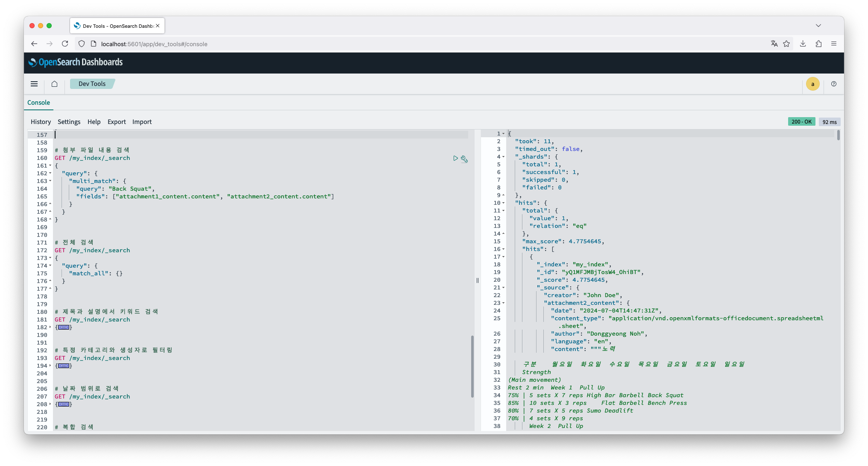This screenshot has width=868, height=466.
Task: Click the browser address bar URL
Action: 154,44
